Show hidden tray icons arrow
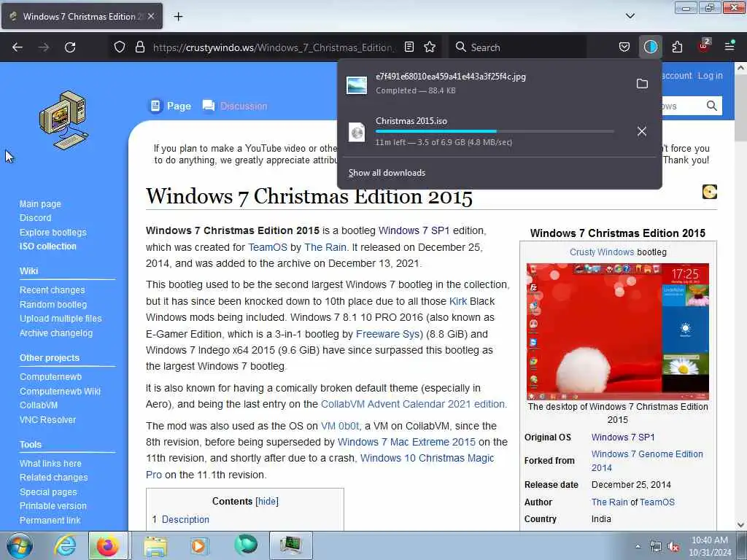Image resolution: width=747 pixels, height=560 pixels. [x=638, y=547]
